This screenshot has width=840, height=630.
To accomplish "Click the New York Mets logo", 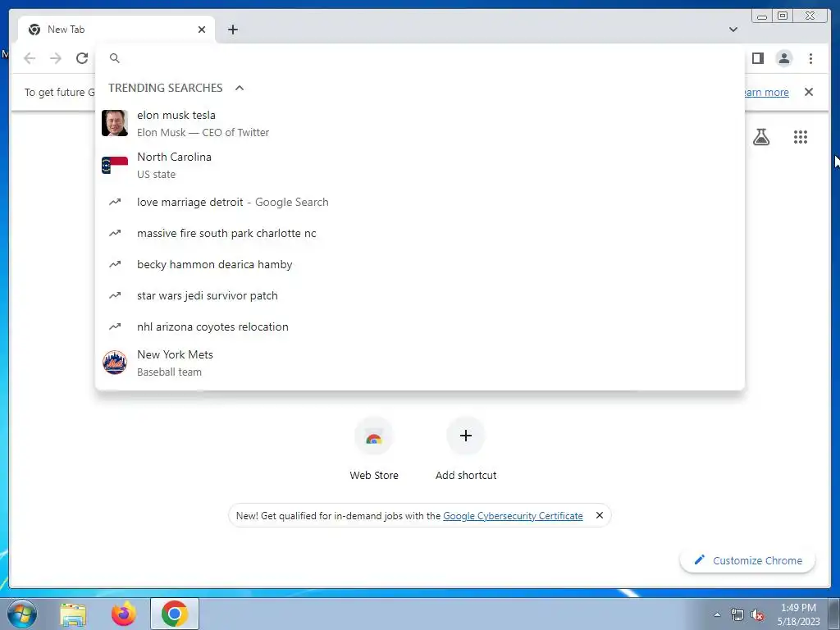I will (115, 363).
